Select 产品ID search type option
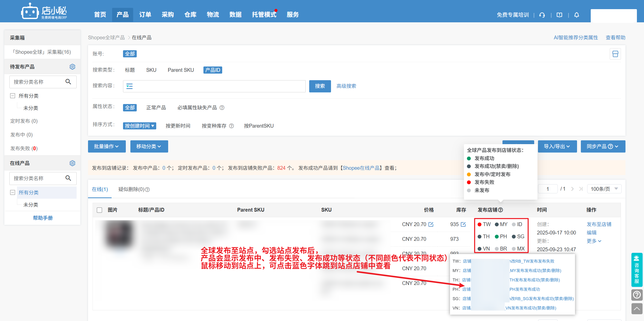This screenshot has height=321, width=644. [x=213, y=70]
